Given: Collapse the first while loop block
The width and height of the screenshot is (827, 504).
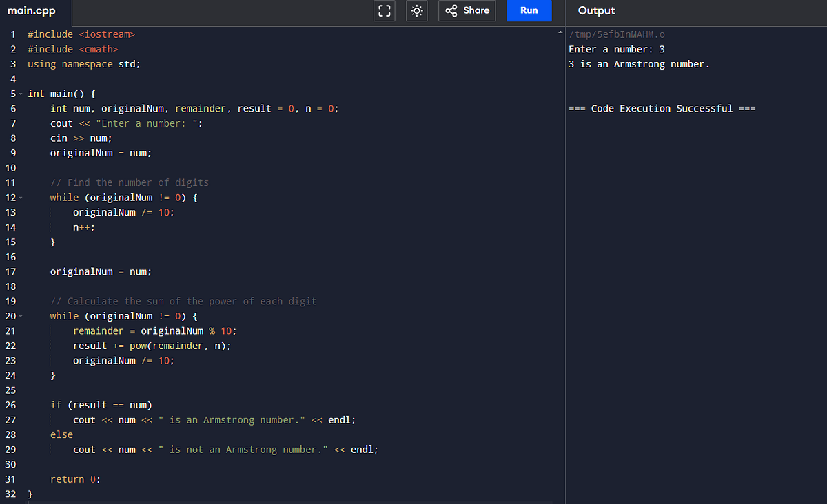Looking at the screenshot, I should point(21,197).
